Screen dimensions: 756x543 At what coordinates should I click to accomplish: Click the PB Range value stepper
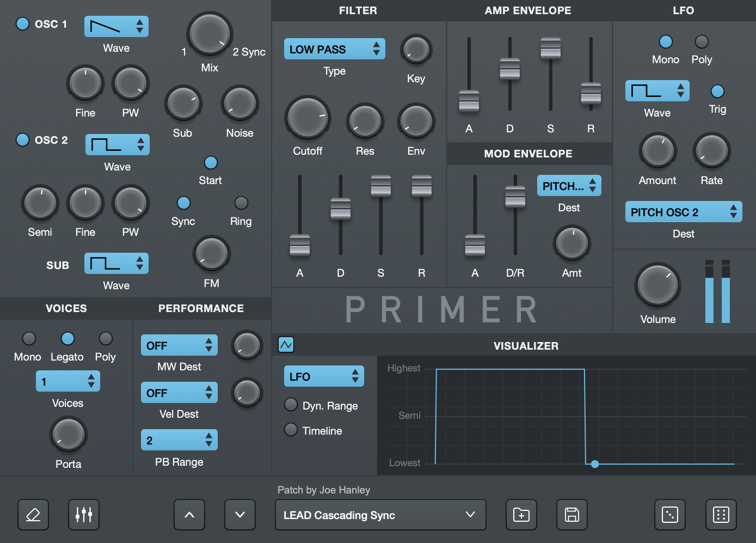click(x=179, y=440)
